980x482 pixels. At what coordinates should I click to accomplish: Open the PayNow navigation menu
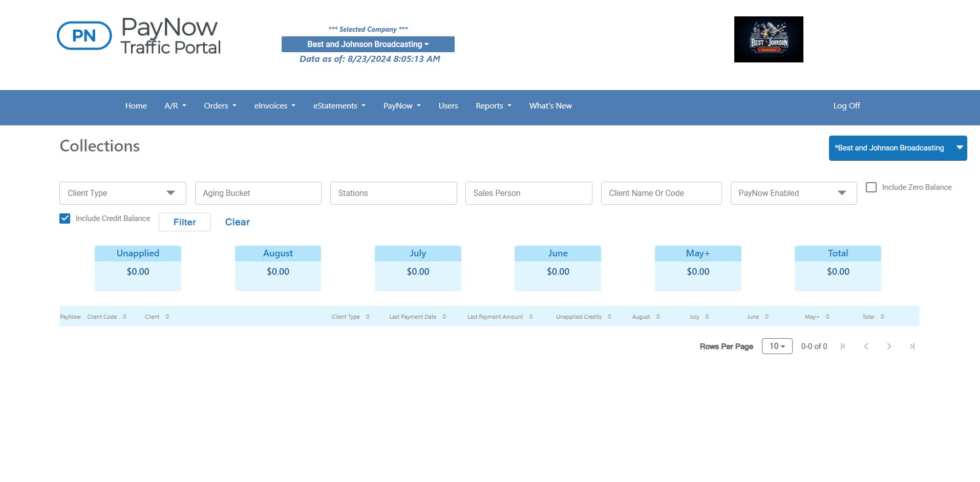click(402, 106)
